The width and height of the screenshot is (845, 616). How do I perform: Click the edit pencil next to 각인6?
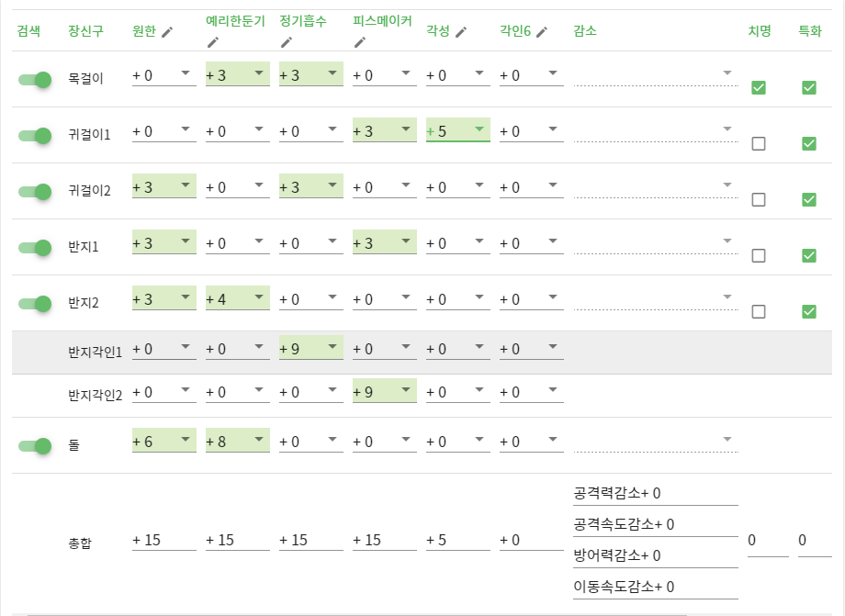pos(542,32)
